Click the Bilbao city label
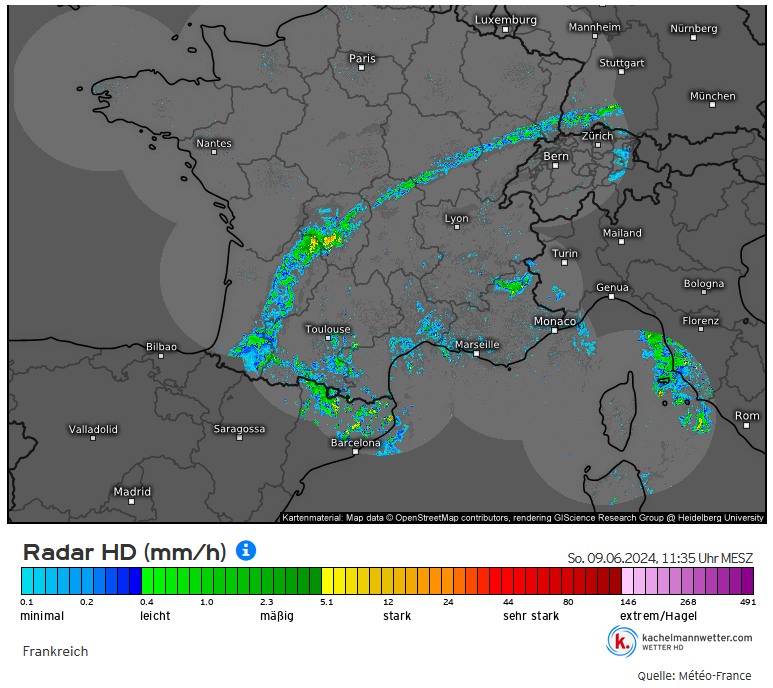773x688 pixels. 161,346
